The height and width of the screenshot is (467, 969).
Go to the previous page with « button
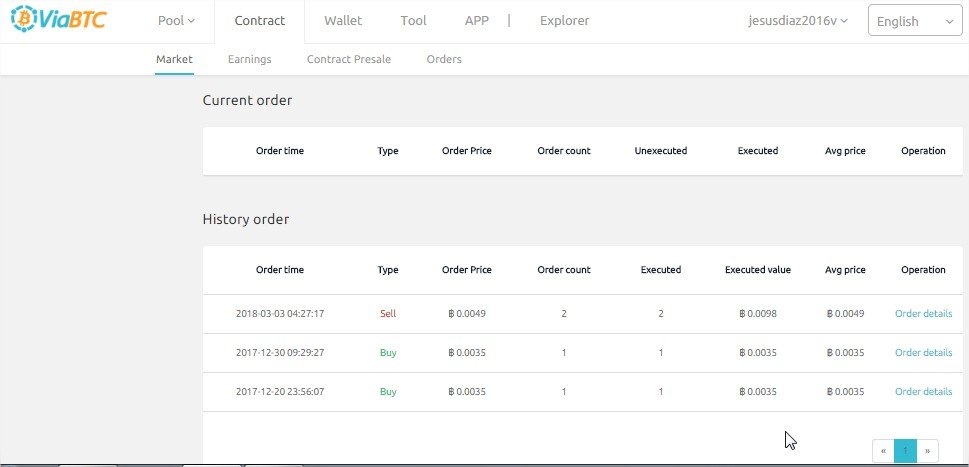[883, 451]
